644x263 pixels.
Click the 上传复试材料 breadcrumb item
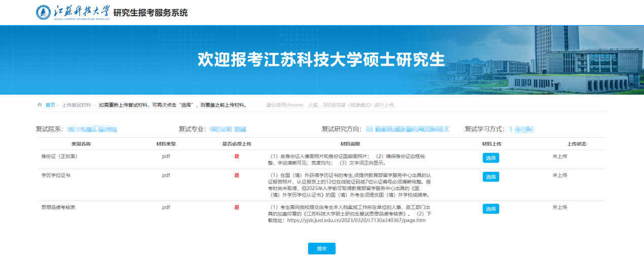[x=77, y=105]
